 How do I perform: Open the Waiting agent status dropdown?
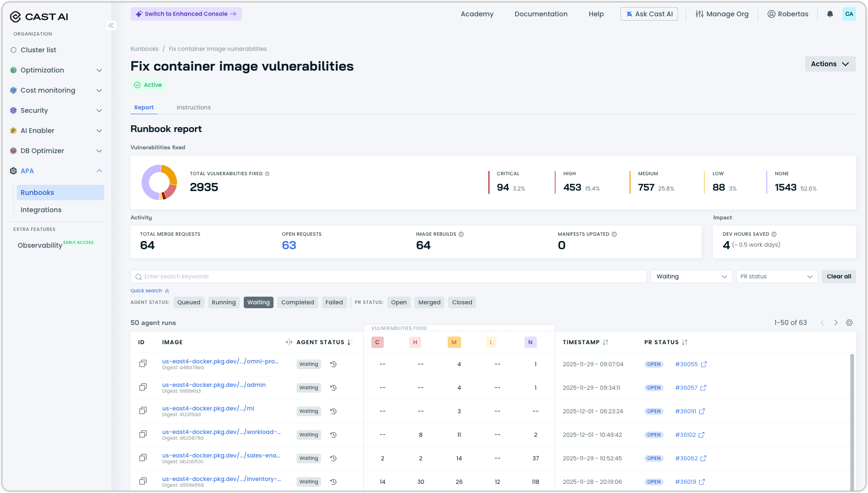[691, 277]
